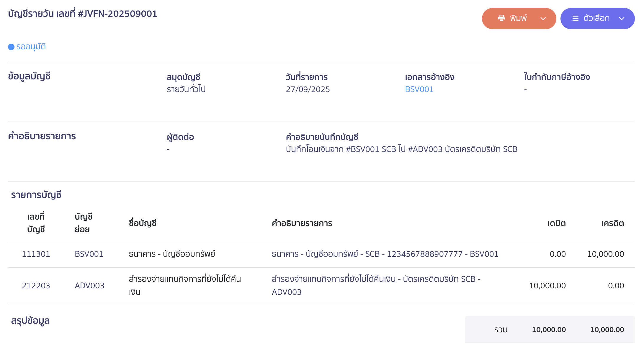Screen dimensions: 644x353
Task: Click debit 0.00 in row 111301
Action: (558, 254)
